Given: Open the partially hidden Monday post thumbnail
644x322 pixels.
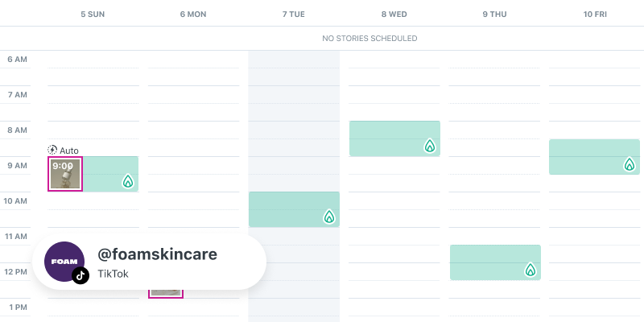Looking at the screenshot, I should [x=166, y=292].
